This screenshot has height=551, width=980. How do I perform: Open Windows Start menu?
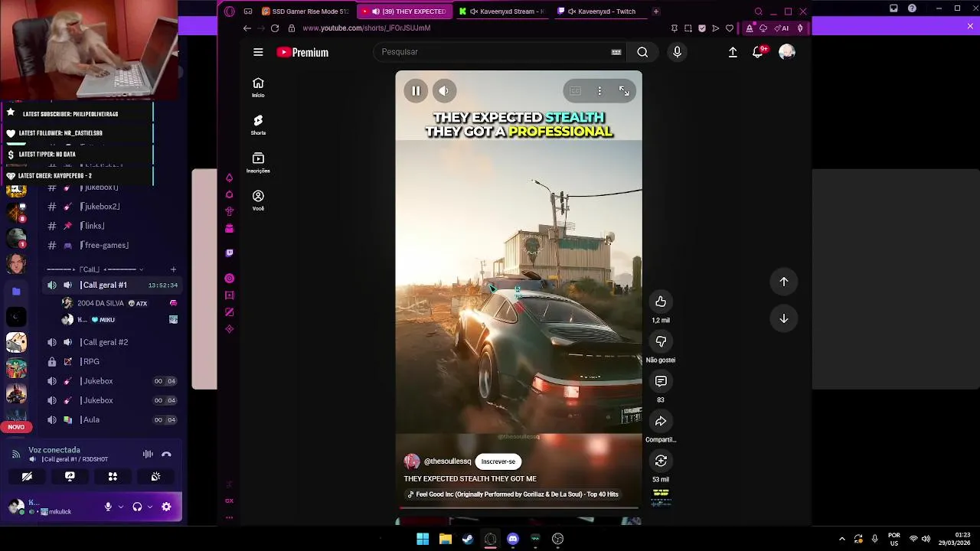coord(423,539)
